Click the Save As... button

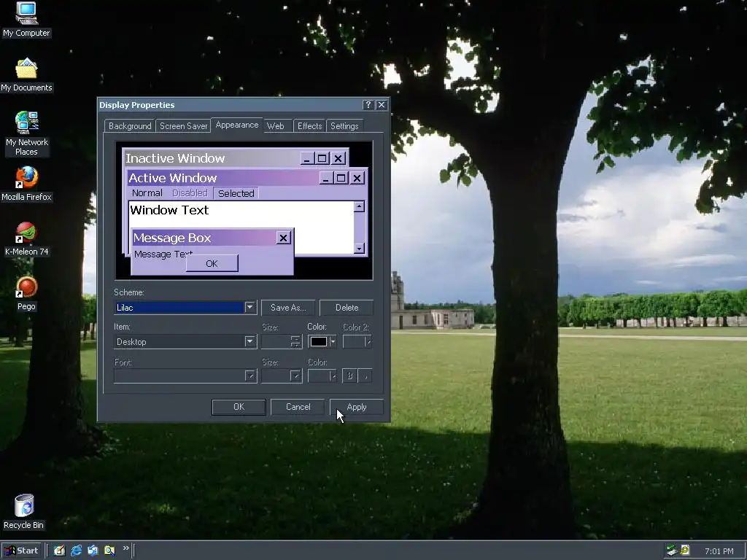coord(287,308)
